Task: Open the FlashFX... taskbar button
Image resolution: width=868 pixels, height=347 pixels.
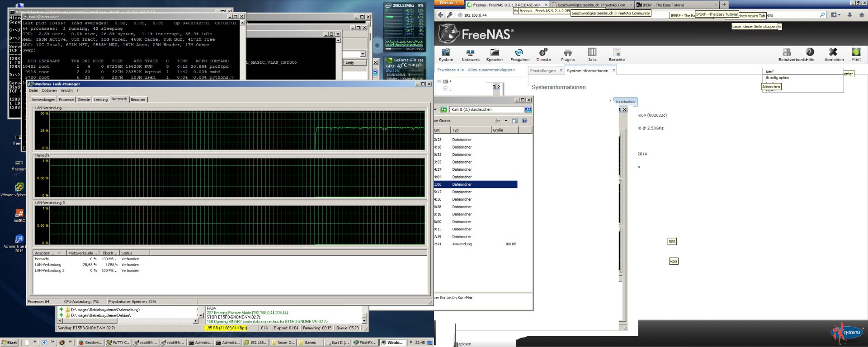Action: 365,342
